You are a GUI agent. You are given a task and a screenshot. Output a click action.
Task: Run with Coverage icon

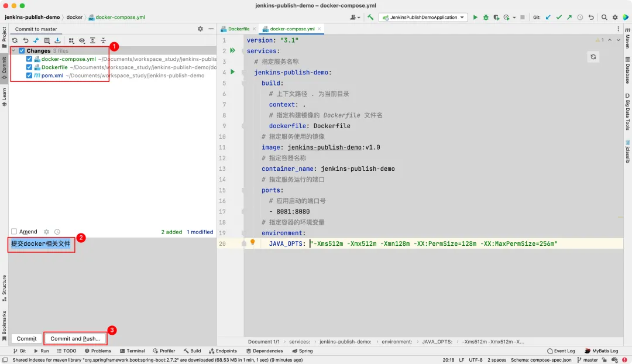(496, 18)
